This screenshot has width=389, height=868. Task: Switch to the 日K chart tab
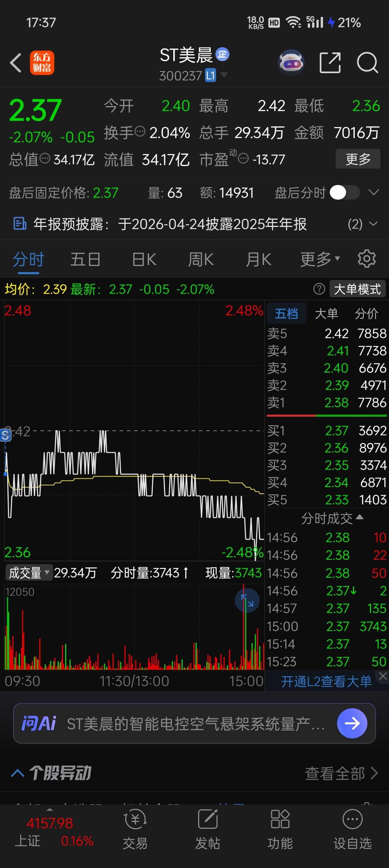144,259
